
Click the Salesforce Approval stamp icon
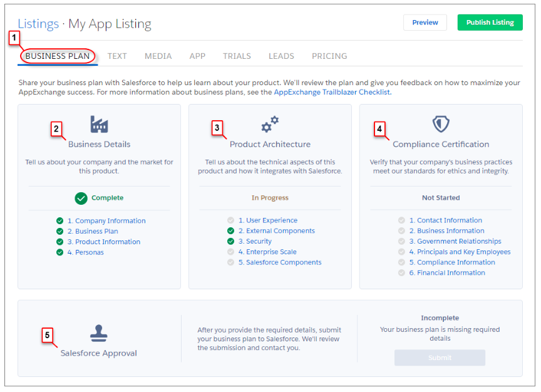pos(99,333)
